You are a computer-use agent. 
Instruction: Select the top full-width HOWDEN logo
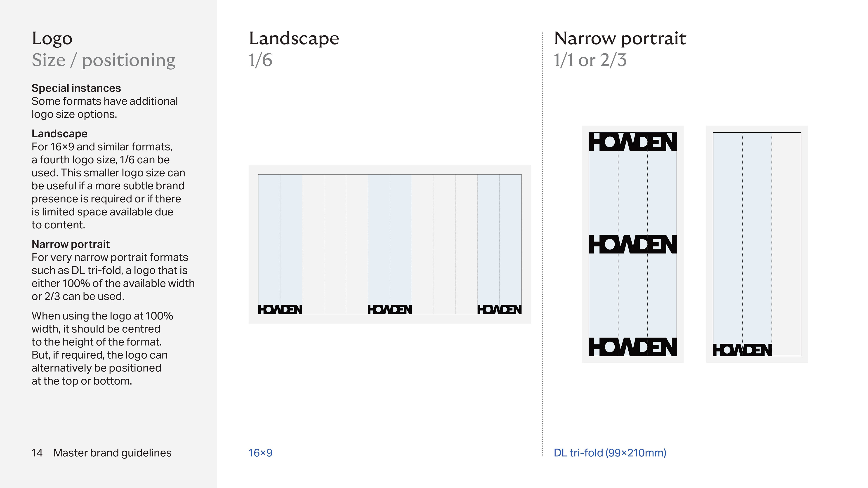click(x=632, y=142)
